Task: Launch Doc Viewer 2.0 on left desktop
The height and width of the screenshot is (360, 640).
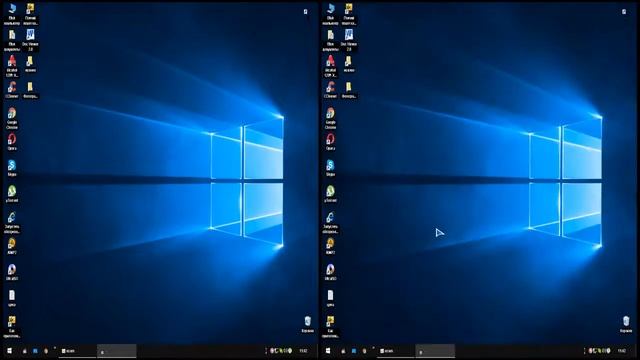Action: click(30, 40)
